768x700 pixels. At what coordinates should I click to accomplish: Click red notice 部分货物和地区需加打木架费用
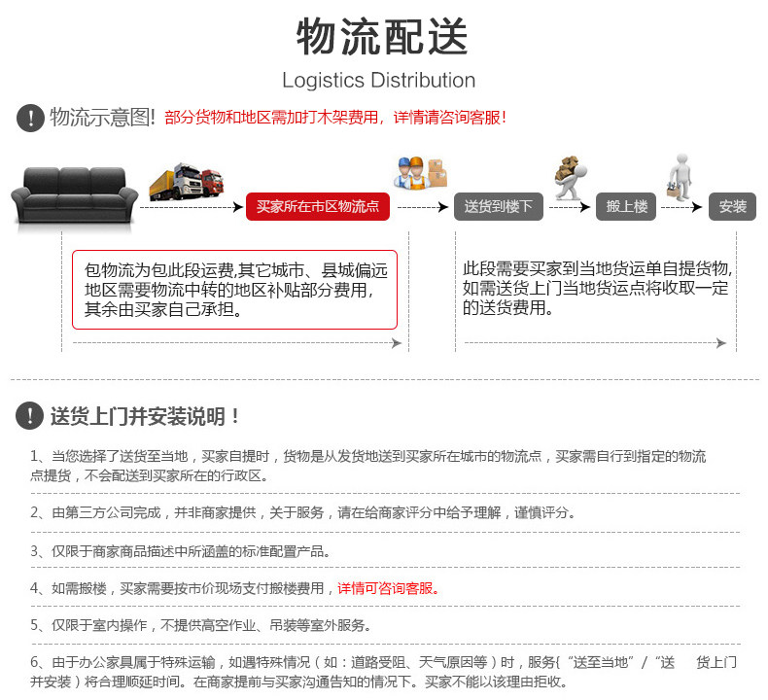click(x=335, y=118)
